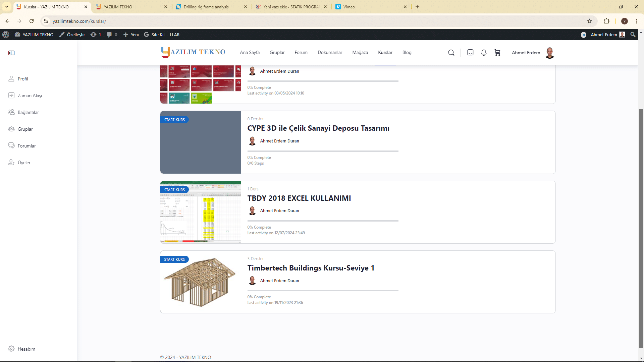Image resolution: width=644 pixels, height=362 pixels.
Task: Open the messages inbox icon
Action: coord(470,53)
